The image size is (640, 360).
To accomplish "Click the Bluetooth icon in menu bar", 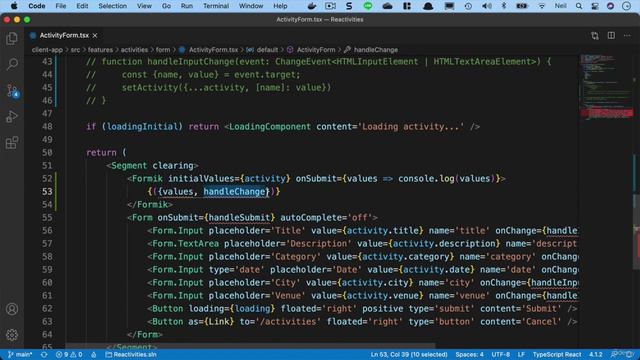I will tap(504, 6).
